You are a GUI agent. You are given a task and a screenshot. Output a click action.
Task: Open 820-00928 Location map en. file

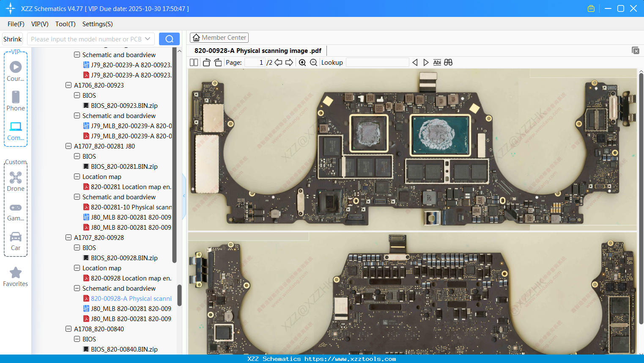[x=131, y=278]
